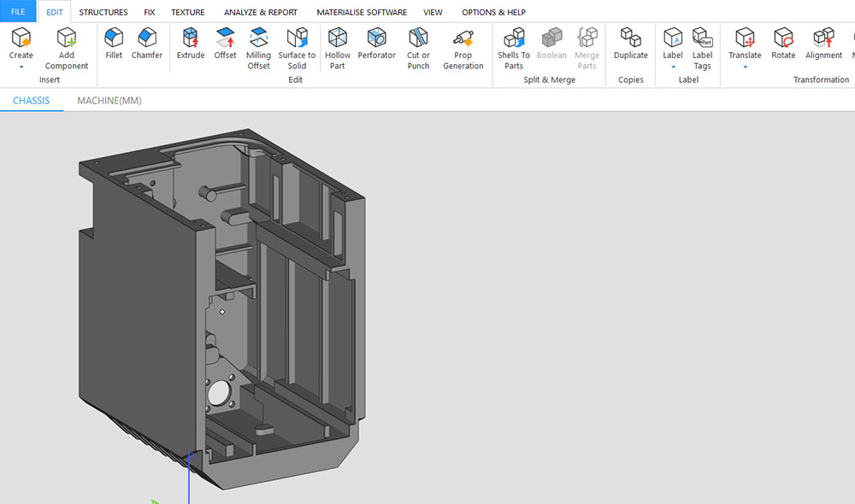
Task: Click the Surface to Solid tool
Action: pyautogui.click(x=297, y=49)
